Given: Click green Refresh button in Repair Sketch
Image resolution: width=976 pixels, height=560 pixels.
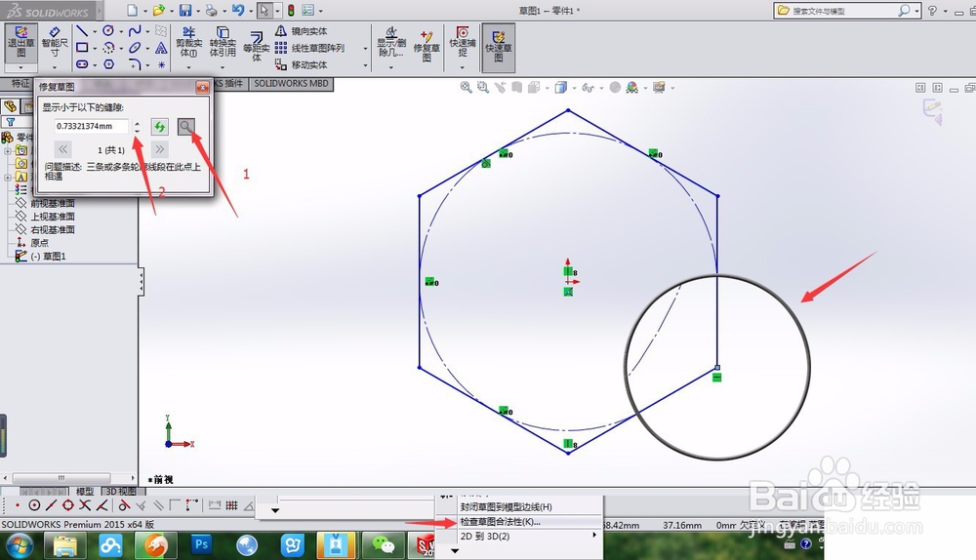Looking at the screenshot, I should pos(160,126).
